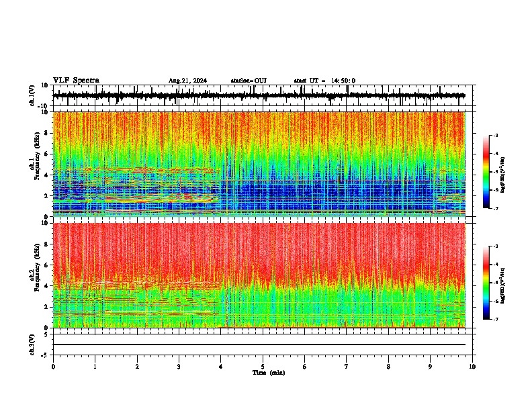Click inside the ch.2 spectrogram panel
532x411 pixels.
coord(259,275)
